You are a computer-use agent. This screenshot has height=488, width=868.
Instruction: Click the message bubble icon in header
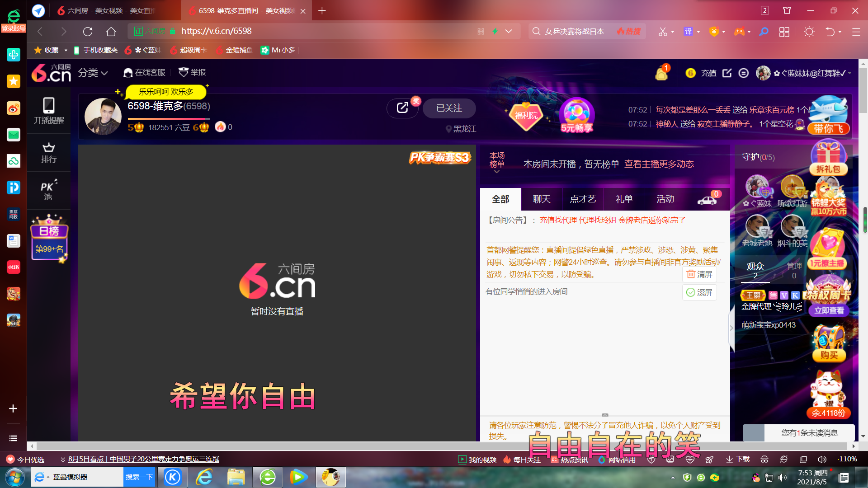pyautogui.click(x=744, y=73)
